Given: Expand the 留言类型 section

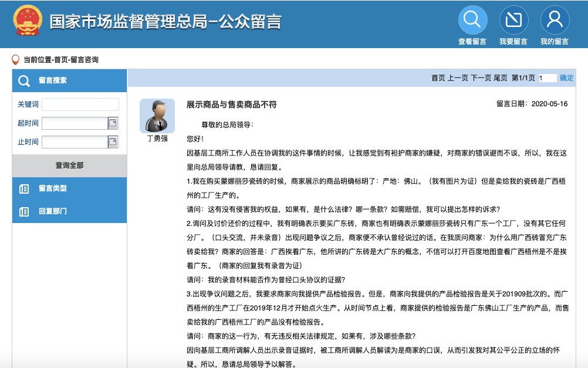Looking at the screenshot, I should coord(69,188).
